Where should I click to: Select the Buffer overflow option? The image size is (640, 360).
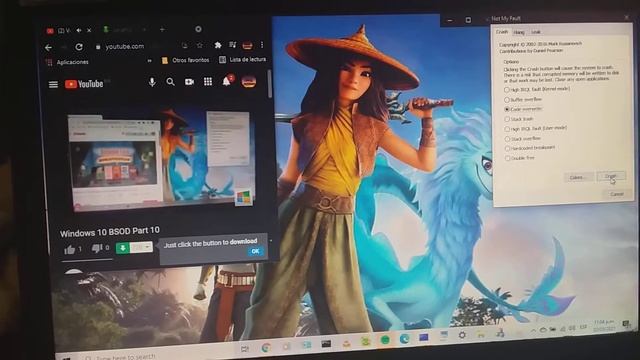click(523, 99)
